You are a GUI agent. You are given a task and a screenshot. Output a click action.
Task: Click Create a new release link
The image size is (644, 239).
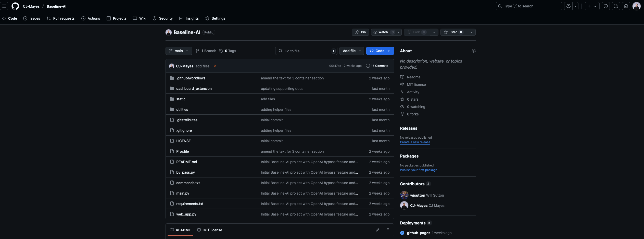coord(415,142)
